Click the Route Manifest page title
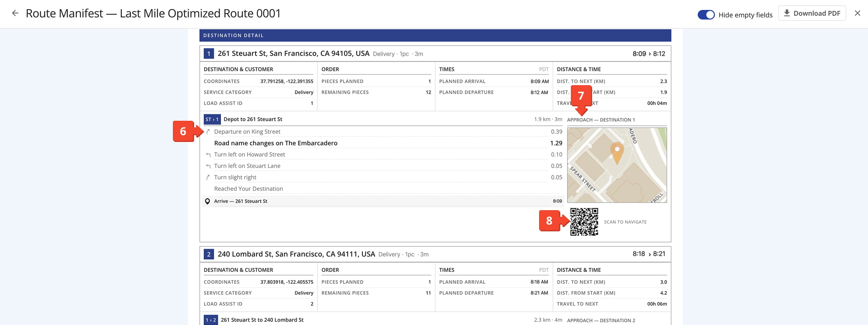 [153, 13]
